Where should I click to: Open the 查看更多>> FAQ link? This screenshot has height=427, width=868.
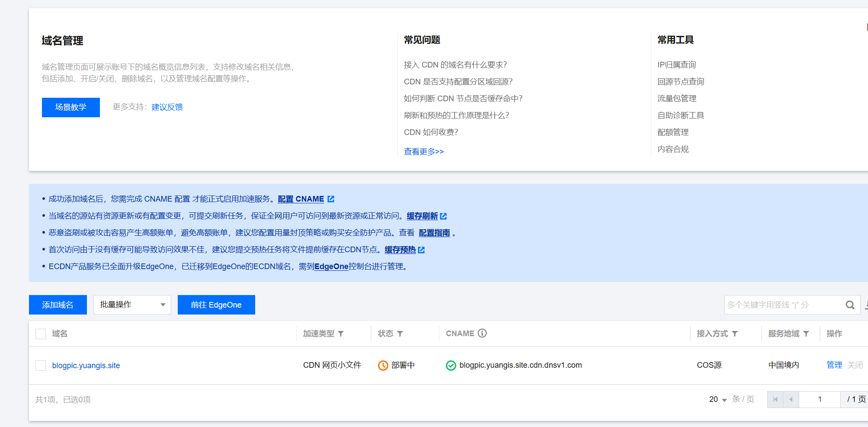[x=423, y=151]
